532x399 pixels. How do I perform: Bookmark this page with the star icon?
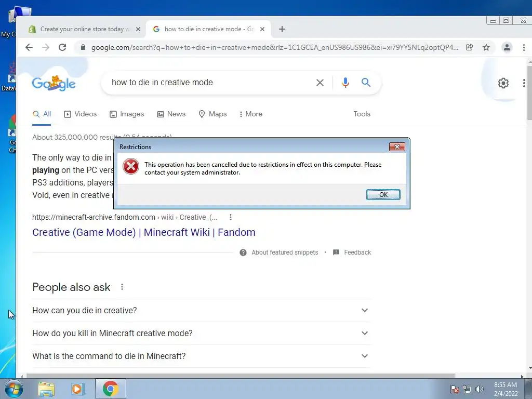[486, 47]
